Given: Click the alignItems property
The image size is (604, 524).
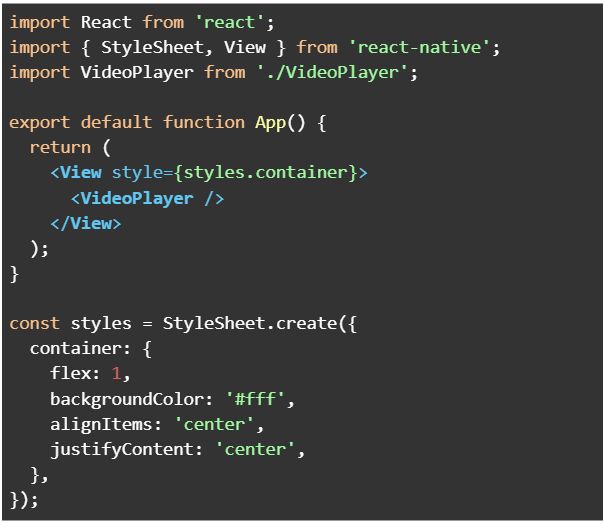Looking at the screenshot, I should click(x=101, y=424).
